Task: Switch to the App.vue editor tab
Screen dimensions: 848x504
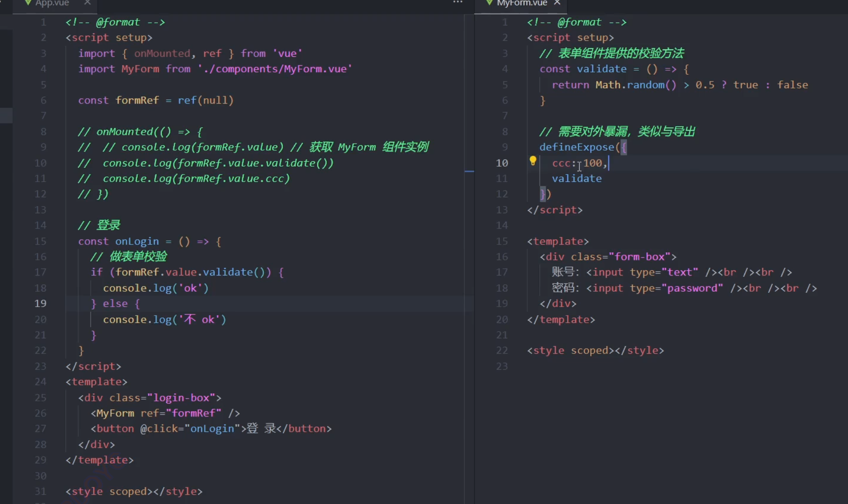Action: [x=52, y=4]
